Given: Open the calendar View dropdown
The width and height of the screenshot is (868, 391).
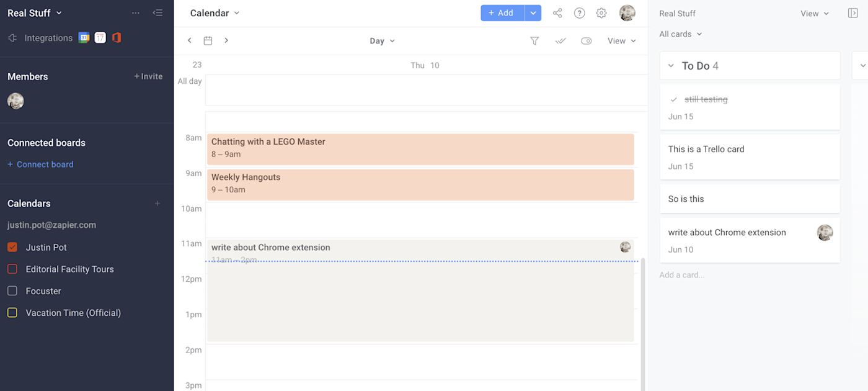Looking at the screenshot, I should coord(622,41).
